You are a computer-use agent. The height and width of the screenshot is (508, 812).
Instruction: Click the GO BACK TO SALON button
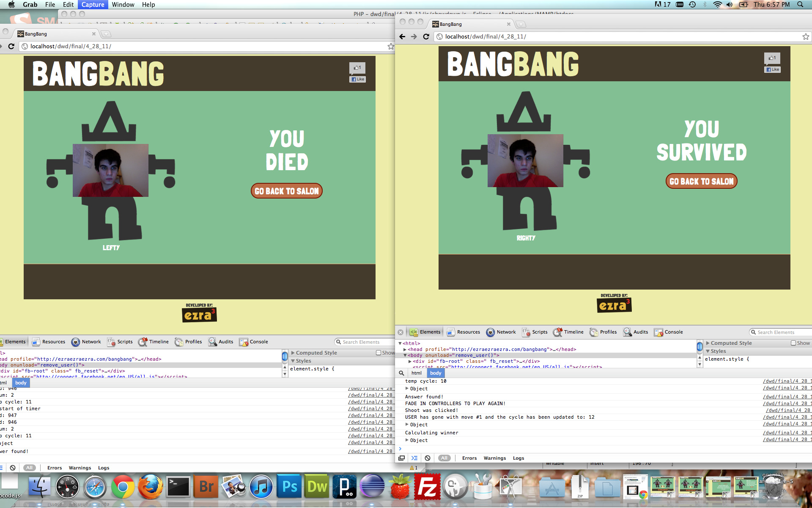tap(701, 181)
